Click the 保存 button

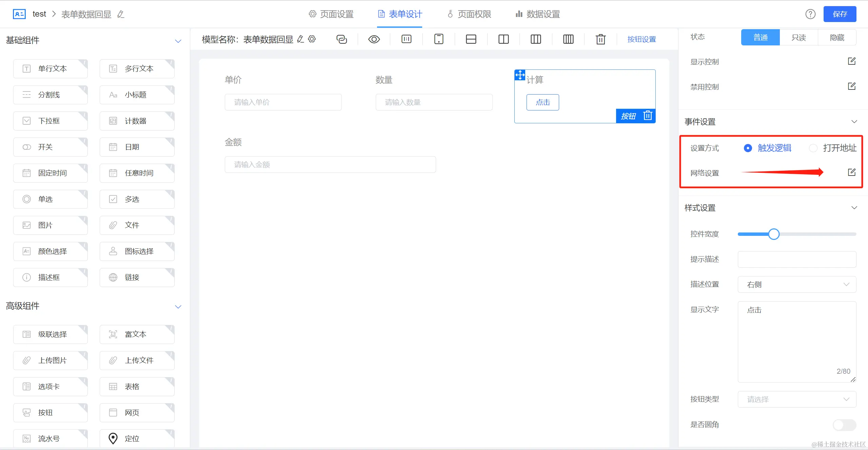click(840, 14)
